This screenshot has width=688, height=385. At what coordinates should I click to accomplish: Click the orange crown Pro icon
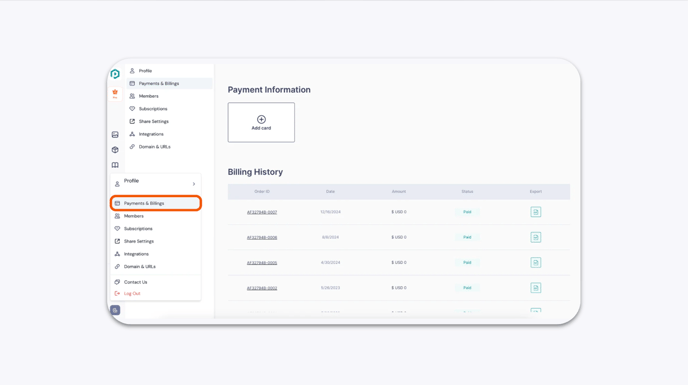[115, 94]
